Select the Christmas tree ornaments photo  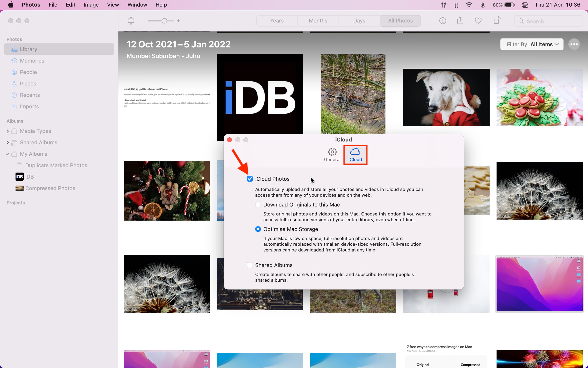(167, 191)
